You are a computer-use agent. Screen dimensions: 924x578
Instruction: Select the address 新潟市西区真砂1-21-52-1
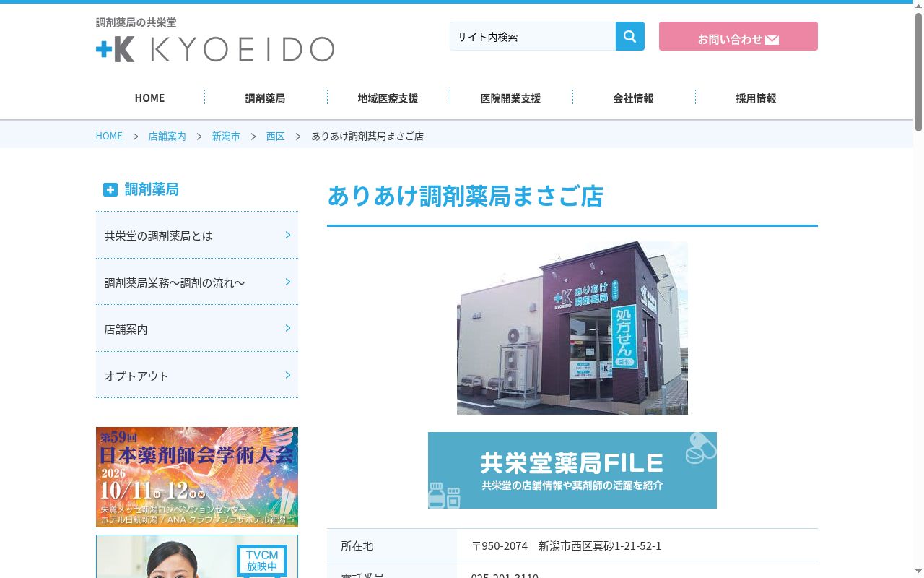600,545
